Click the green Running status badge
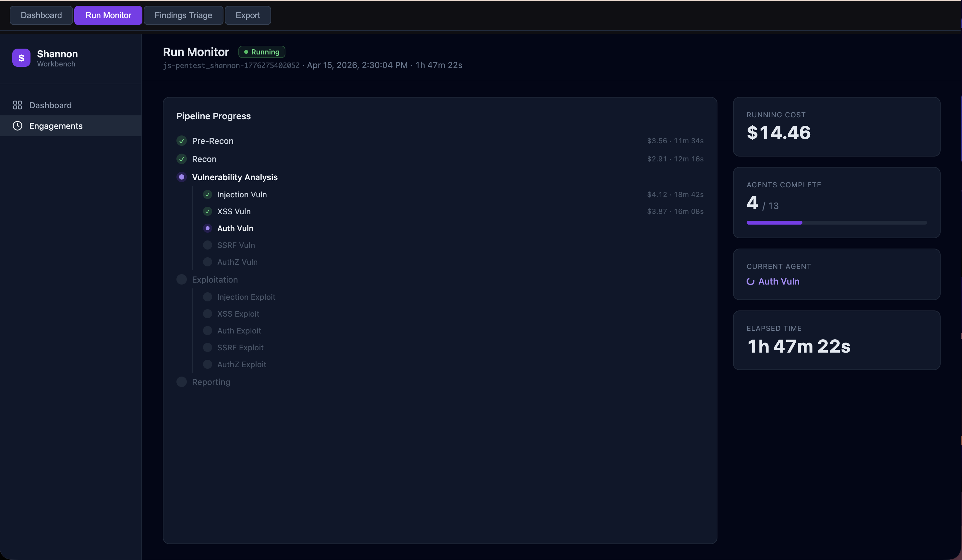962x560 pixels. pyautogui.click(x=262, y=52)
